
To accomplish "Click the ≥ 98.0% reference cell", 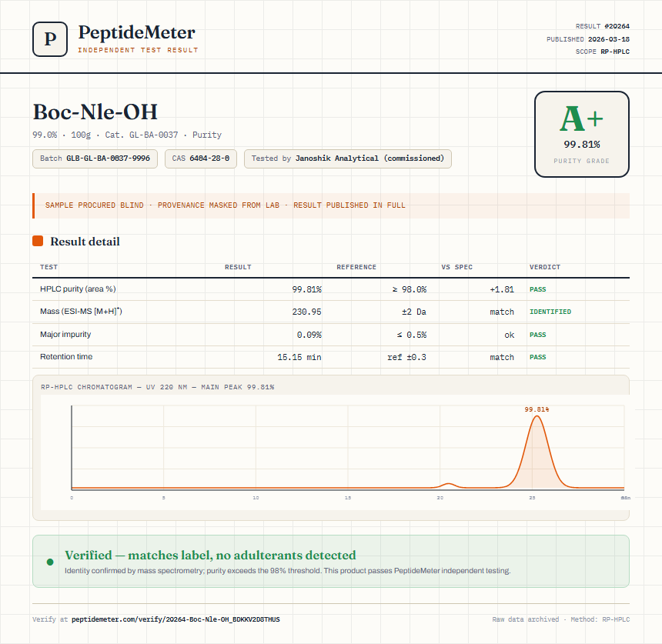I will (409, 289).
